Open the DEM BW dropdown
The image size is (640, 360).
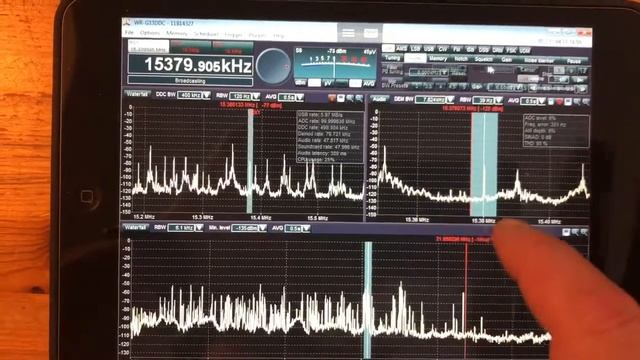click(x=435, y=100)
